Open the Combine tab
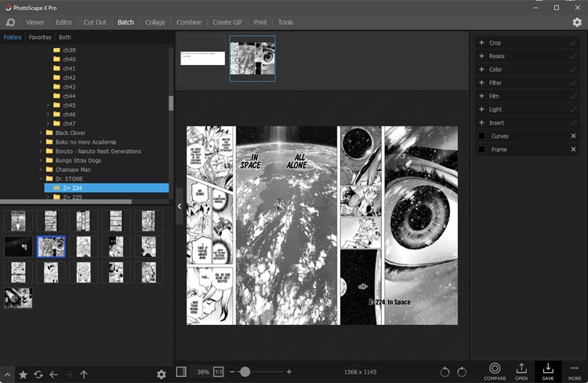This screenshot has height=383, width=588. (x=189, y=22)
